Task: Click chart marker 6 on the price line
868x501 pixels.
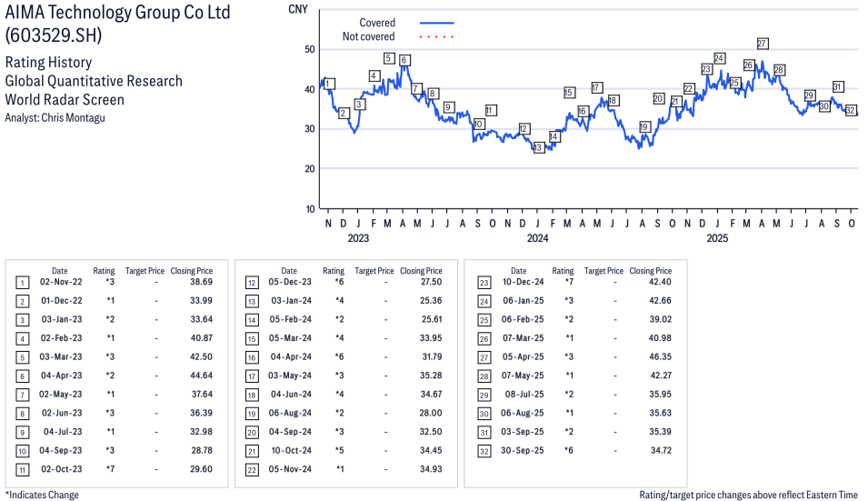Action: pos(404,60)
